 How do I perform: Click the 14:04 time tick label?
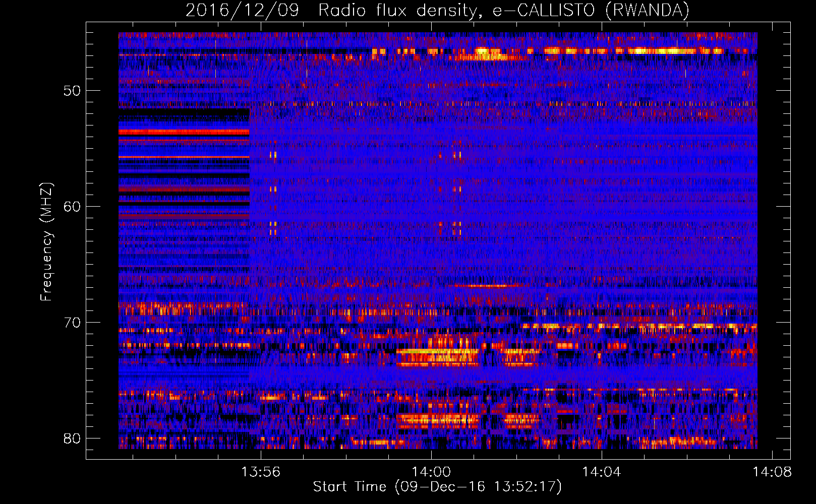pyautogui.click(x=602, y=472)
